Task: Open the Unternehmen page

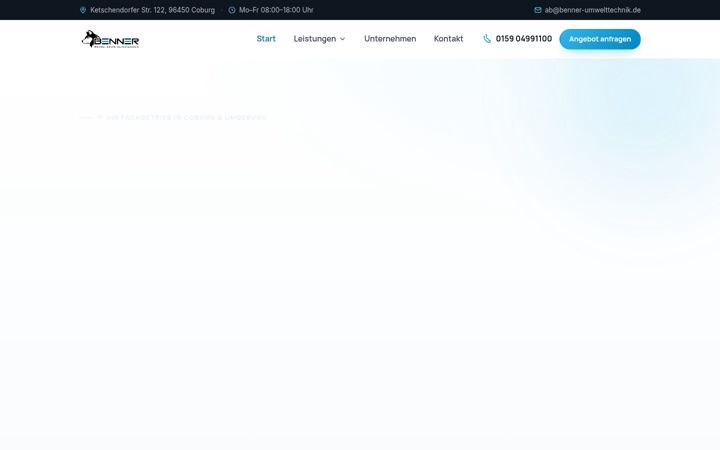Action: point(390,39)
